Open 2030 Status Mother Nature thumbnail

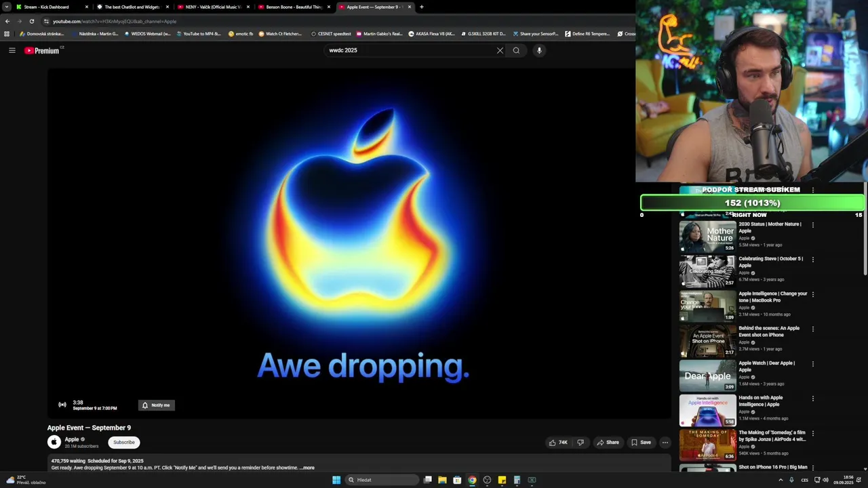point(707,235)
